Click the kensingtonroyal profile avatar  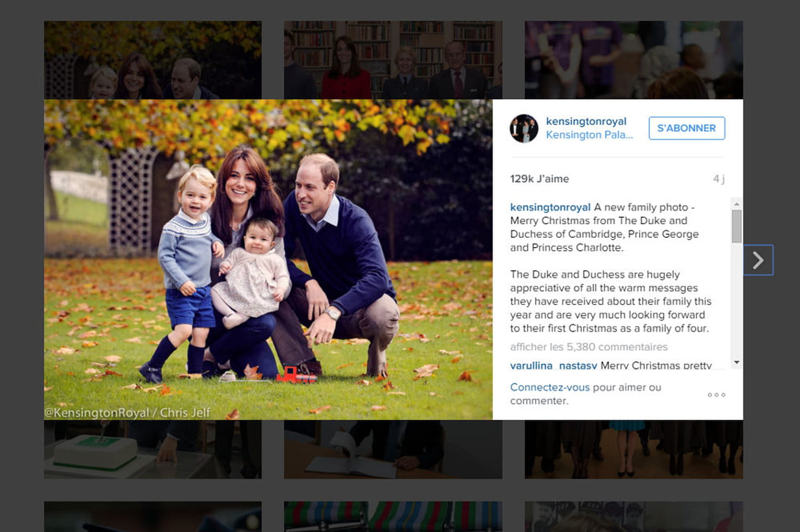(x=524, y=128)
